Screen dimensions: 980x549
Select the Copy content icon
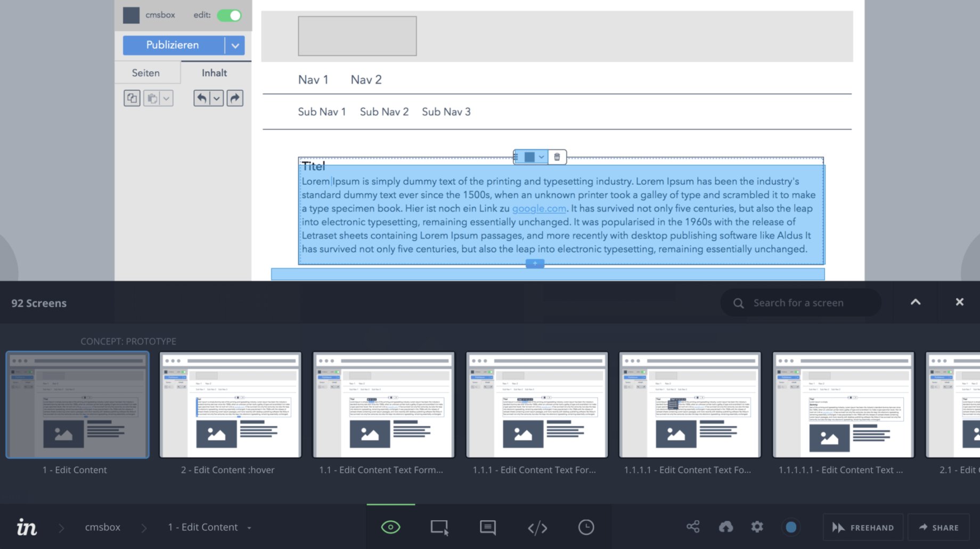(132, 98)
